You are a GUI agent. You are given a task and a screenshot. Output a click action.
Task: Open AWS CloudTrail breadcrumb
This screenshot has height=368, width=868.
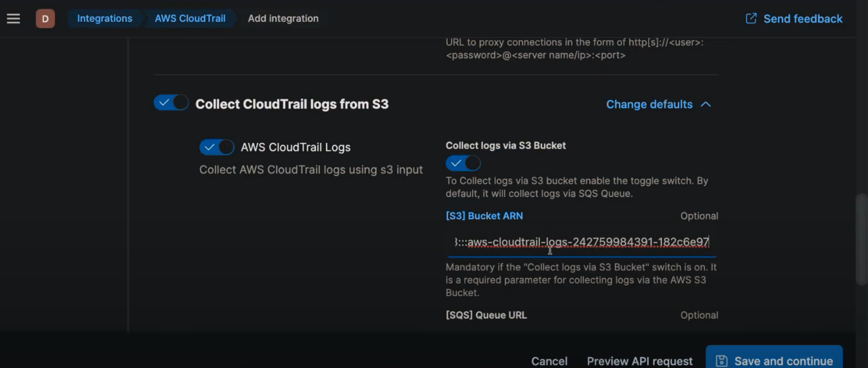[190, 19]
